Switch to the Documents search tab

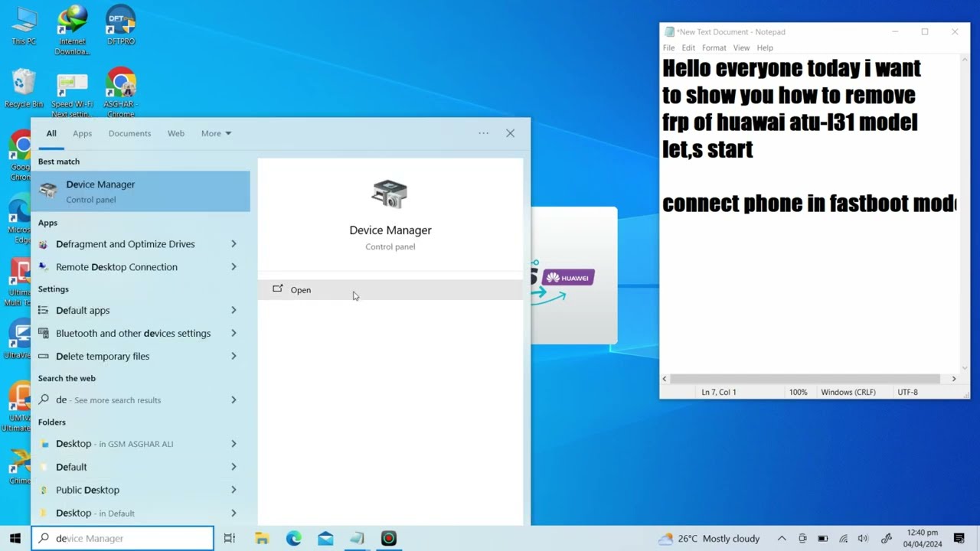coord(129,133)
